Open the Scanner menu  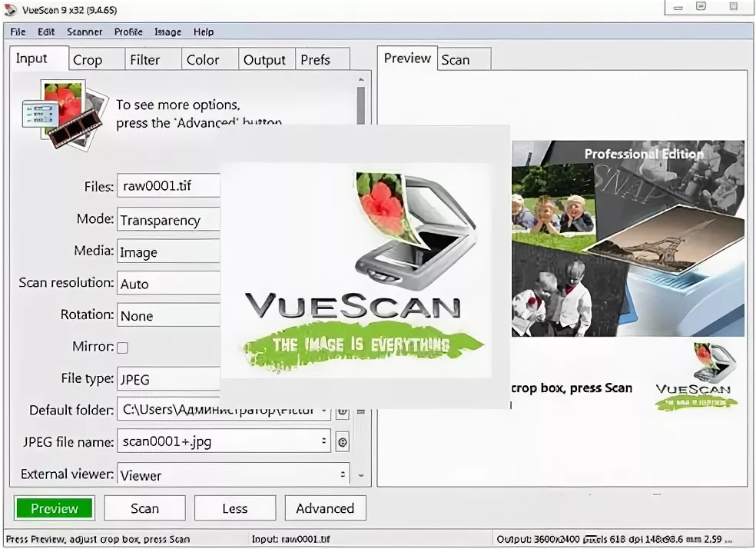[85, 32]
